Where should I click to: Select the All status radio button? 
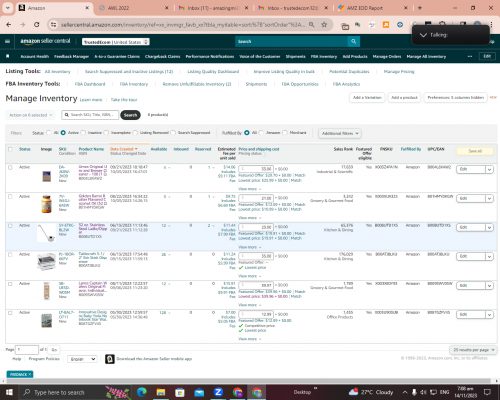pyautogui.click(x=49, y=133)
